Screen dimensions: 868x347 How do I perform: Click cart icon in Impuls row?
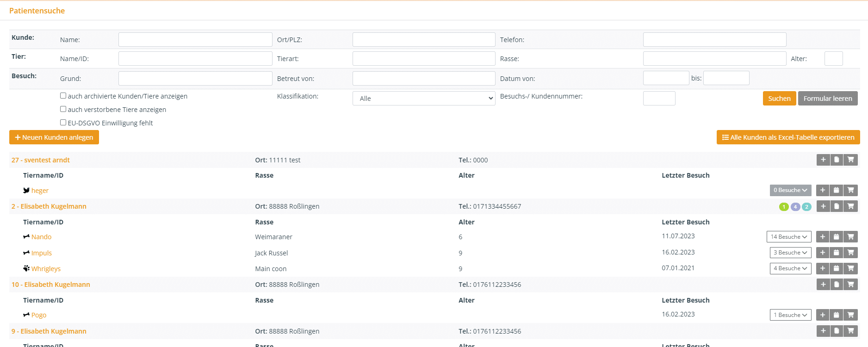click(850, 253)
